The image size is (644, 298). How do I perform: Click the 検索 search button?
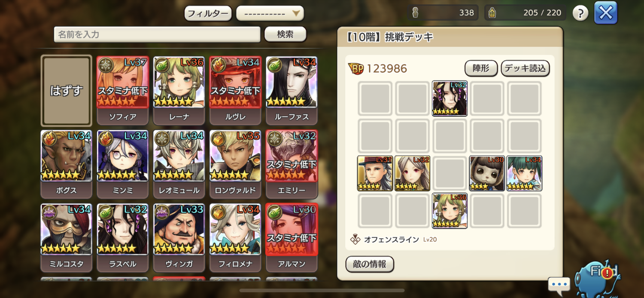click(x=285, y=34)
